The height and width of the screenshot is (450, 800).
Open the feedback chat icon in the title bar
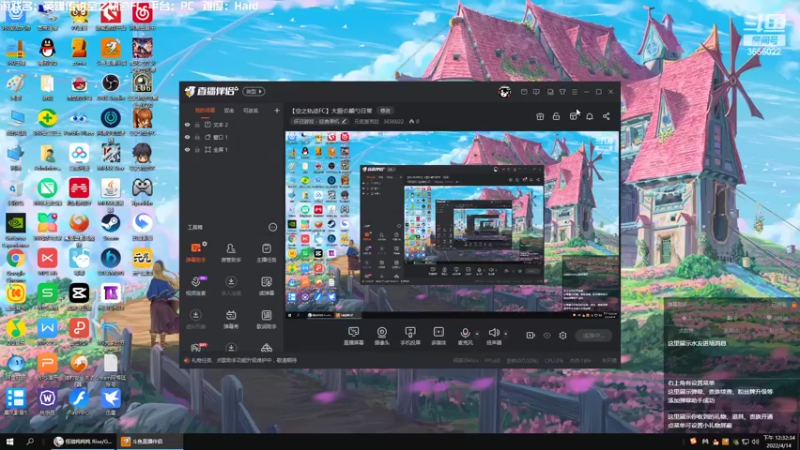pyautogui.click(x=536, y=92)
